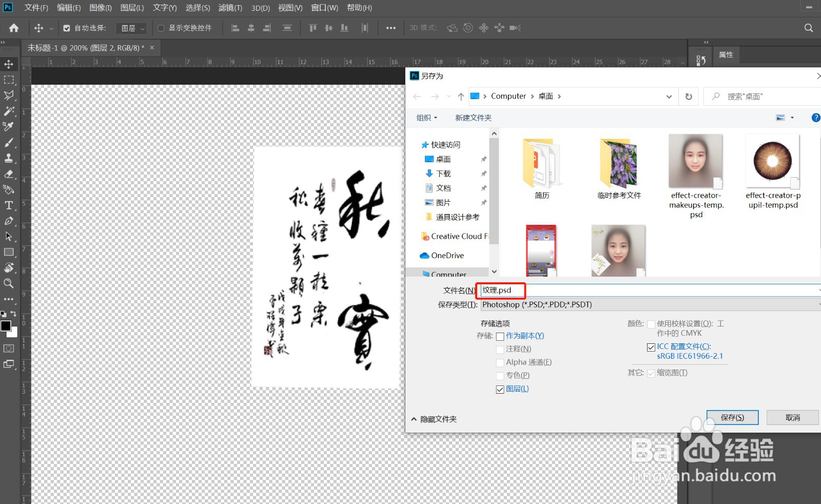
Task: Select the Brush tool
Action: 9,143
